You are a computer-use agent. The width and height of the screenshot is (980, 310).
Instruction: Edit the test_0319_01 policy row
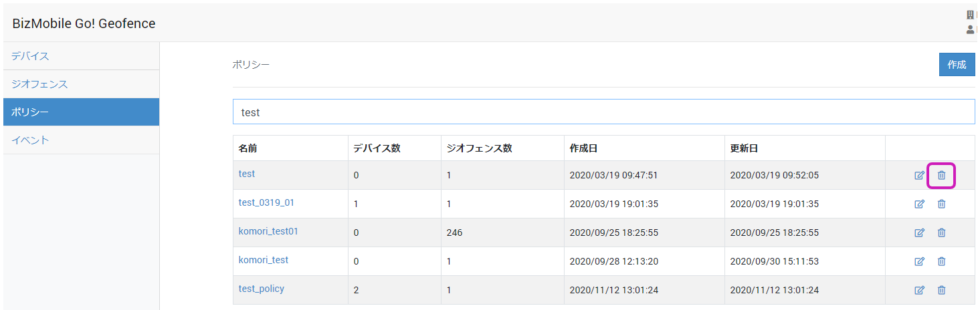click(x=919, y=204)
